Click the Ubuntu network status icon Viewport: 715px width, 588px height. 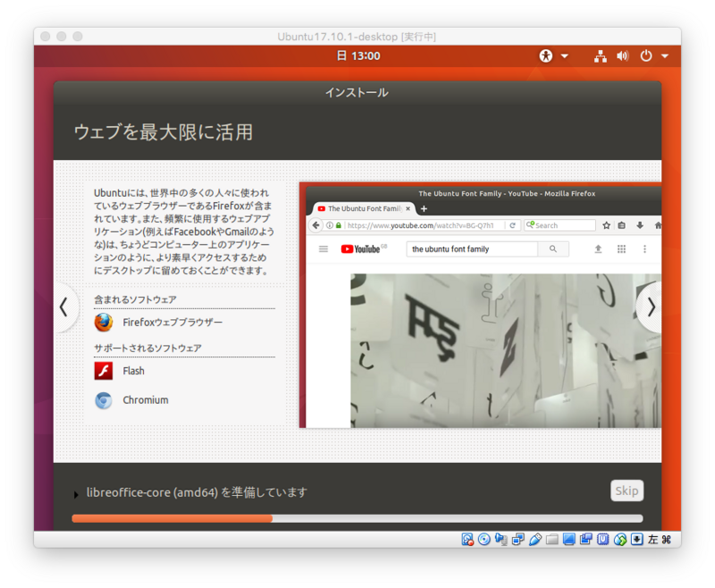600,56
